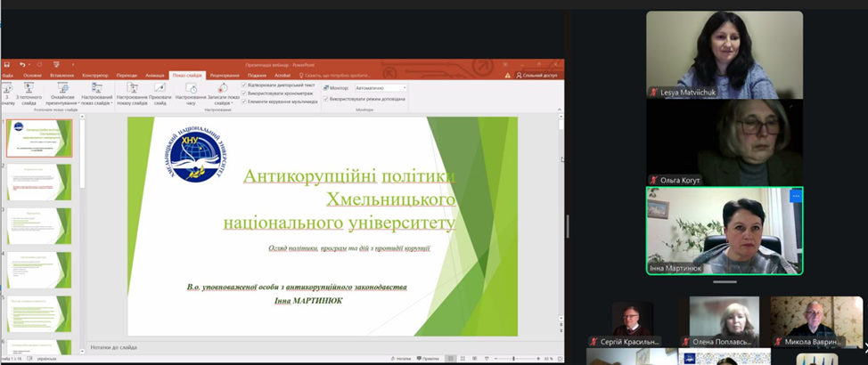Viewport: 868px width, 365px height.
Task: Toggle Use Presenter View checkbox
Action: tap(325, 99)
